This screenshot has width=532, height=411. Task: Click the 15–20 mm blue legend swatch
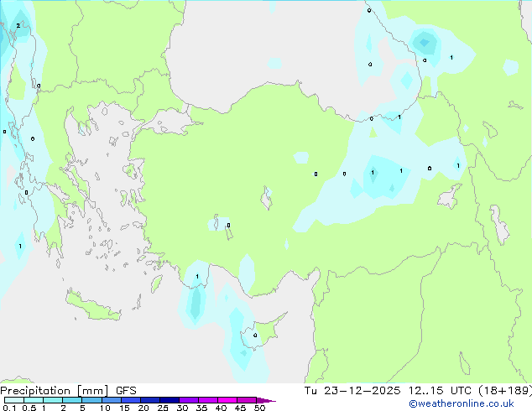coord(131,400)
